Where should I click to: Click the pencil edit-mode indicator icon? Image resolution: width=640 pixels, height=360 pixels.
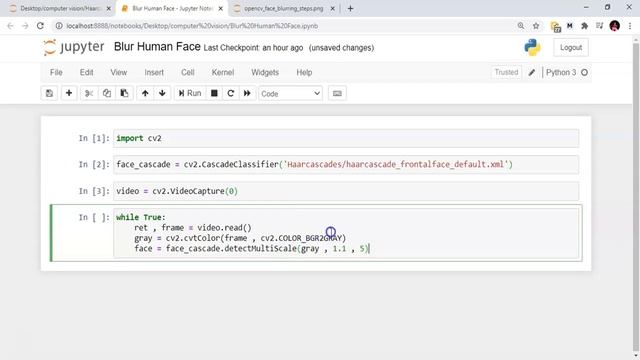pos(531,73)
